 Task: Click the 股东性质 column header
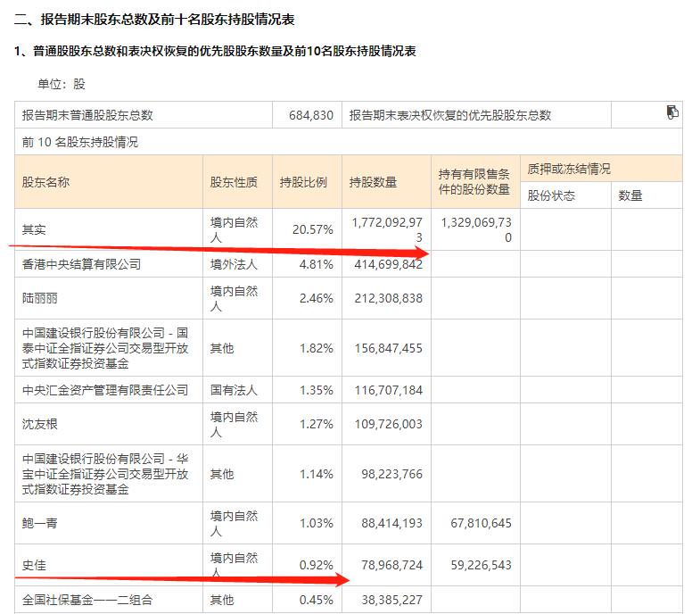(x=234, y=182)
